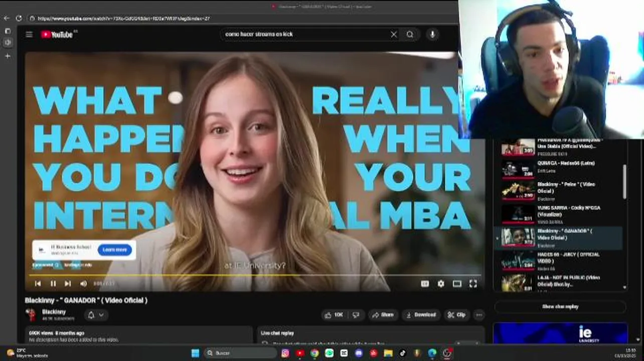Open the Blackinny channel avatar
This screenshot has width=644, height=361.
coord(31,315)
